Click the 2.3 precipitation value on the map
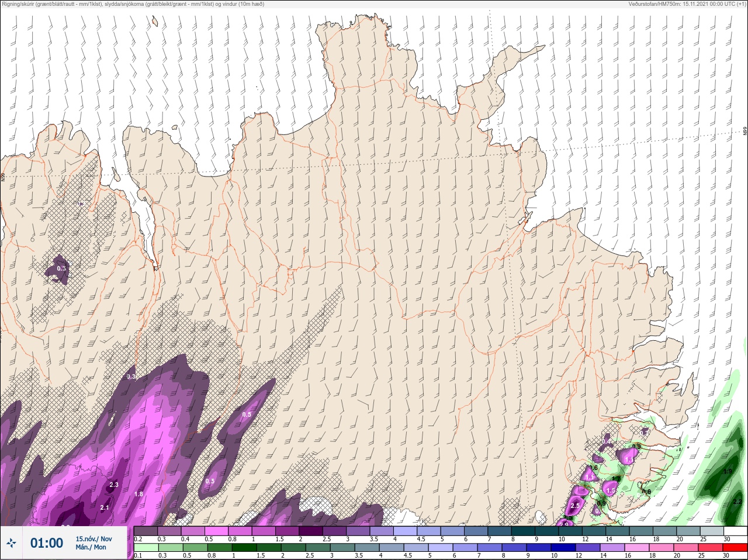The width and height of the screenshot is (748, 560). point(114,485)
